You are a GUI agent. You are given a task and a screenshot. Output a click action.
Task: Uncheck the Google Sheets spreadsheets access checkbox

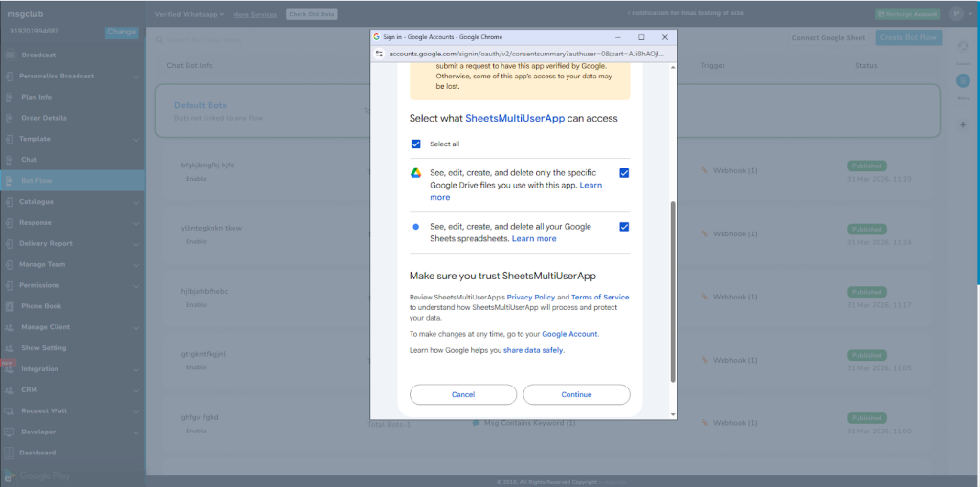pyautogui.click(x=624, y=227)
